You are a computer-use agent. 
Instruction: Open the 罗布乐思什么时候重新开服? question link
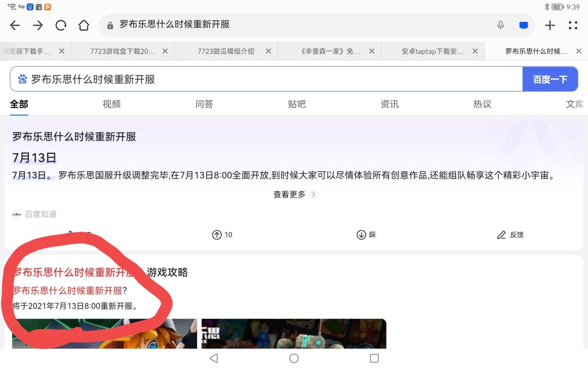tap(70, 291)
